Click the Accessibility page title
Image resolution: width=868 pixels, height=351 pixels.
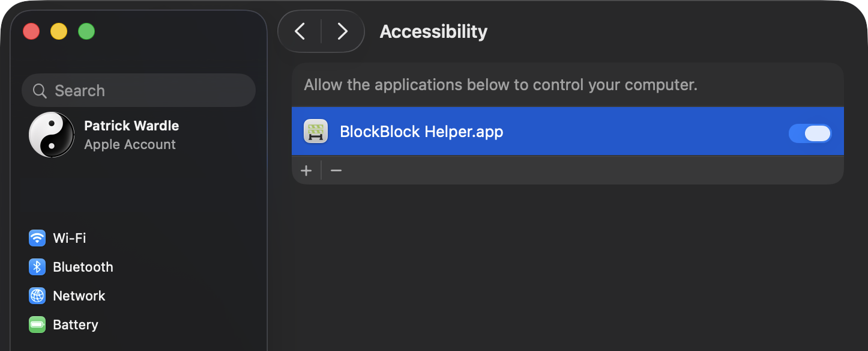433,31
